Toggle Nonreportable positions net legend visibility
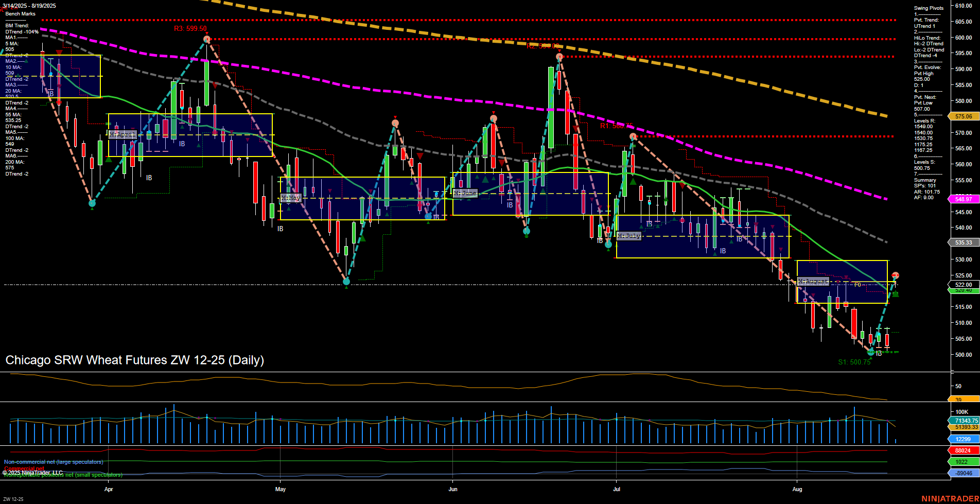The image size is (980, 504). tap(62, 474)
